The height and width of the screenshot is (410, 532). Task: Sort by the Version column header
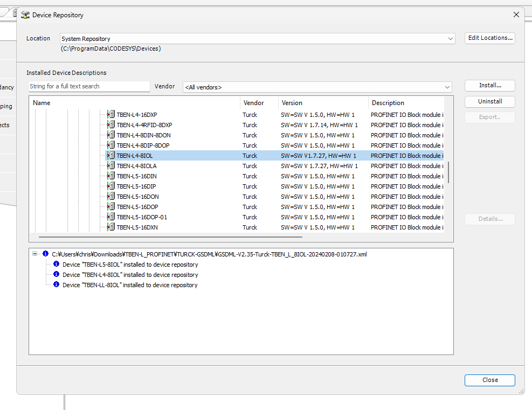(323, 103)
